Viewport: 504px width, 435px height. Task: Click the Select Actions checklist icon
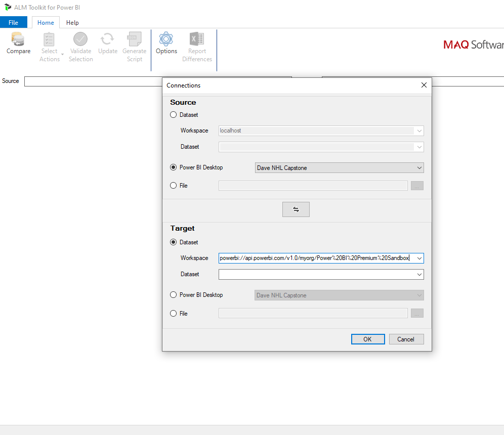click(49, 39)
